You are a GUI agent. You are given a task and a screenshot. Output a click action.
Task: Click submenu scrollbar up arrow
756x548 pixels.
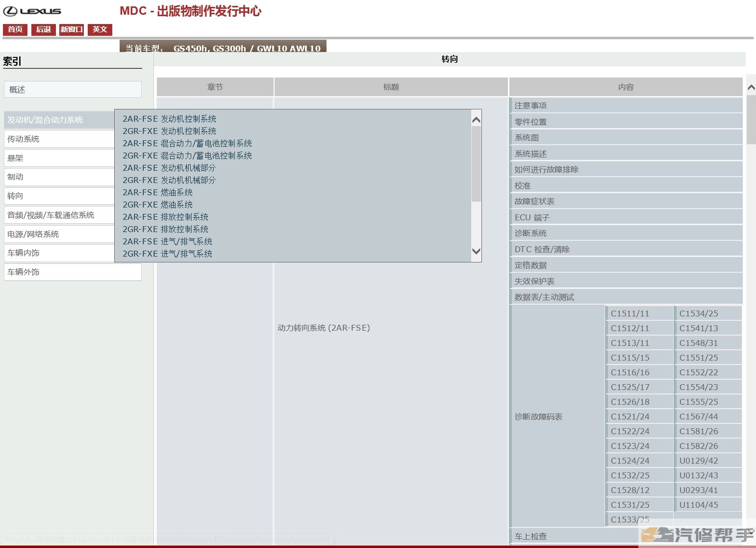(x=476, y=120)
